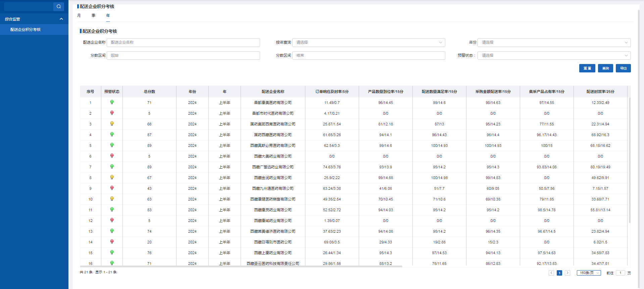Click the 导出 export button

pyautogui.click(x=623, y=68)
